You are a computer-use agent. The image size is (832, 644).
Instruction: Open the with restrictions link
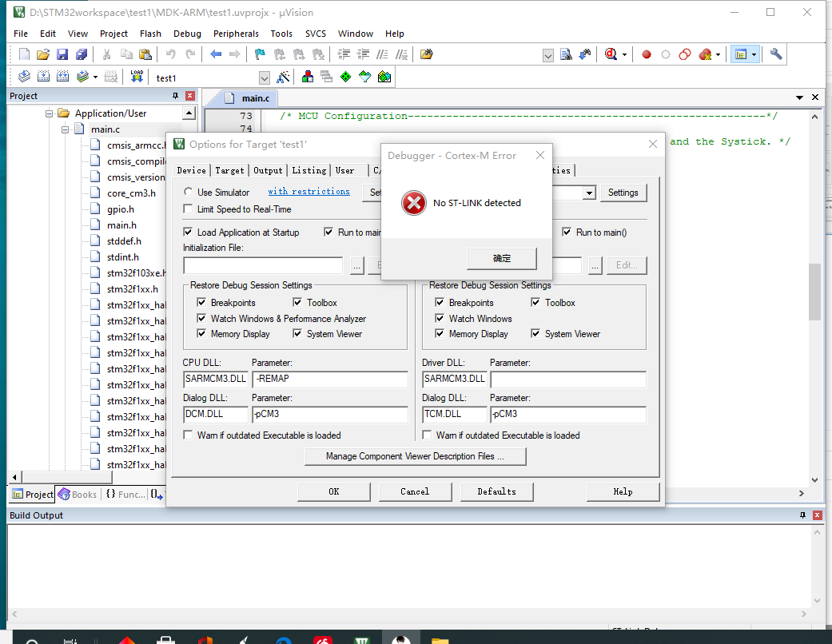[309, 192]
